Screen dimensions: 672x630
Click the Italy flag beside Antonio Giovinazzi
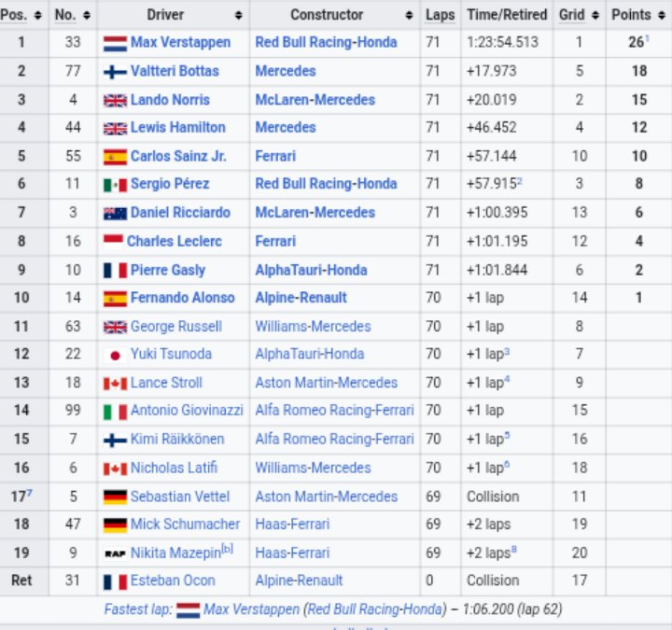[x=116, y=412]
